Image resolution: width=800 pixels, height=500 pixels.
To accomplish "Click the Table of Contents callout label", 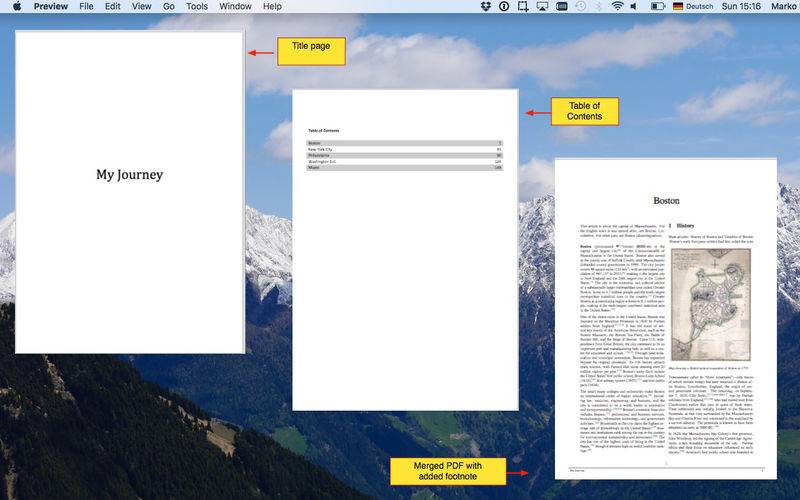I will [584, 111].
